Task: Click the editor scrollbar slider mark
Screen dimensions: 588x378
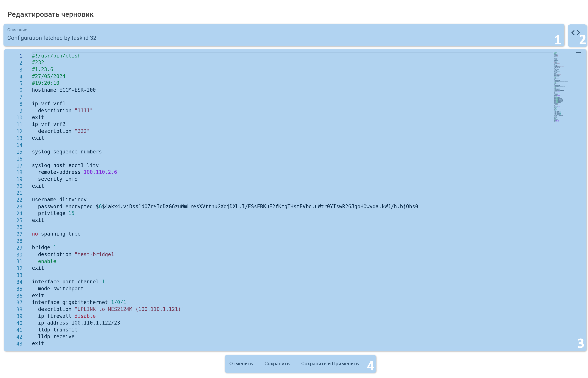Action: point(578,52)
